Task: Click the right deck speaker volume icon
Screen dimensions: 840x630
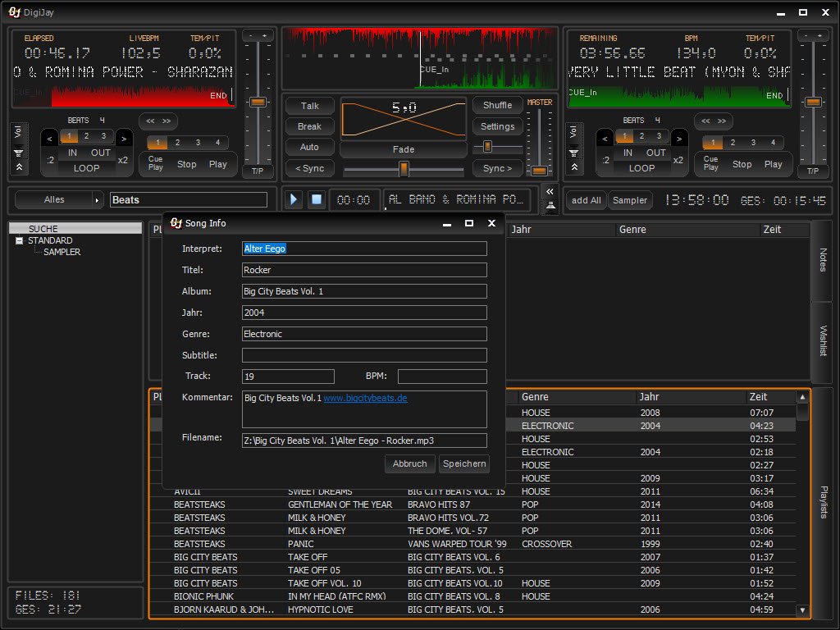Action: click(x=574, y=152)
